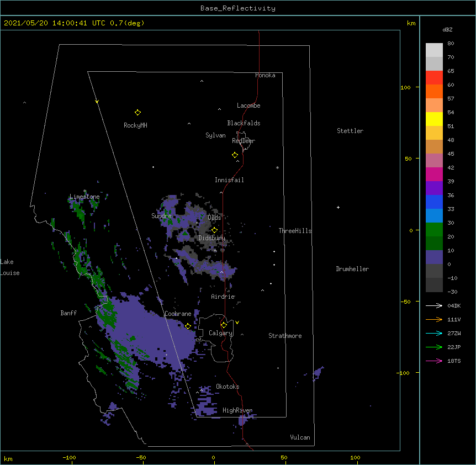Image resolution: width=476 pixels, height=465 pixels.
Task: Click the yellow V marker east of Calgary
Action: click(x=237, y=323)
